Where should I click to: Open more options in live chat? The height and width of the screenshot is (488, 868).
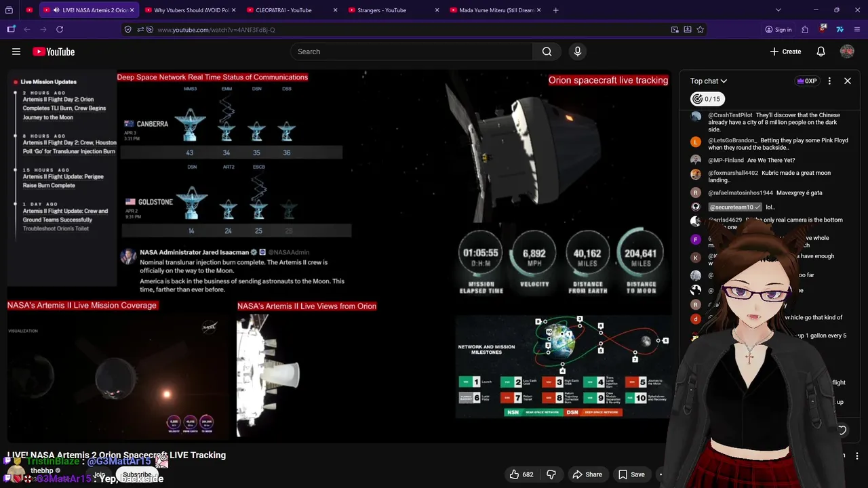(x=829, y=81)
